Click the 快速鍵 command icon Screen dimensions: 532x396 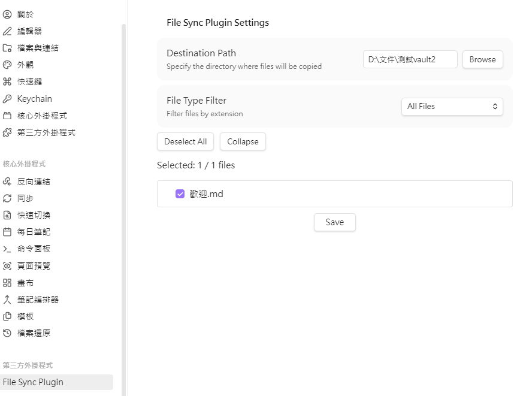(x=7, y=81)
